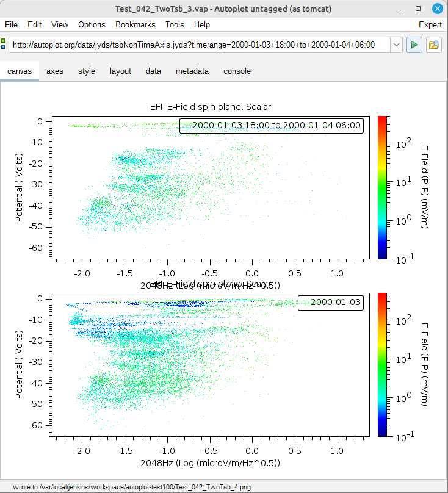Click the bottom plot's 2000-01-03 time label

(x=330, y=303)
